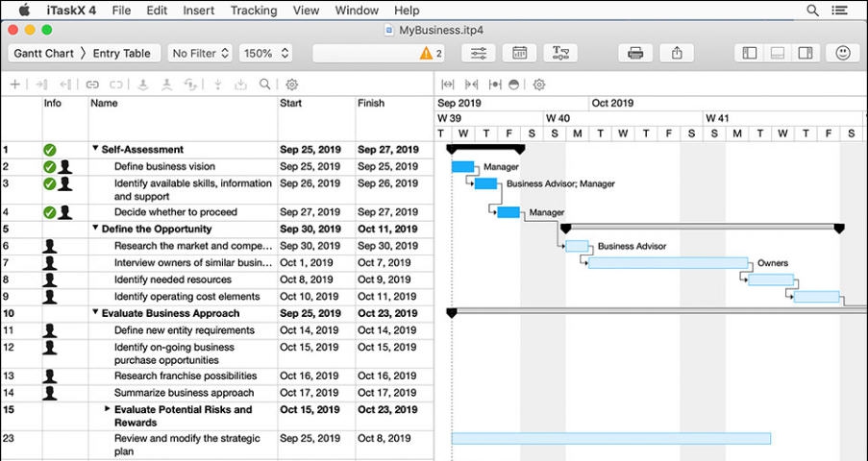Viewport: 868px width, 461px height.
Task: Collapse the Self-Assessment group
Action: tap(95, 148)
